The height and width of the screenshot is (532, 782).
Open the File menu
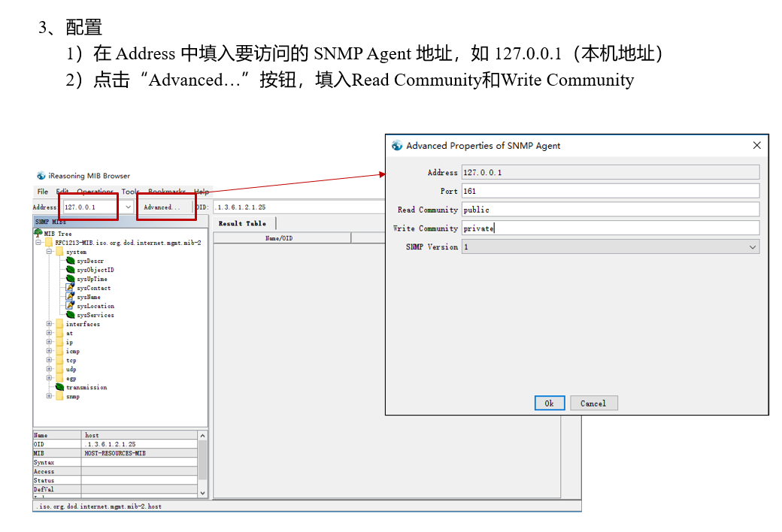pyautogui.click(x=43, y=192)
